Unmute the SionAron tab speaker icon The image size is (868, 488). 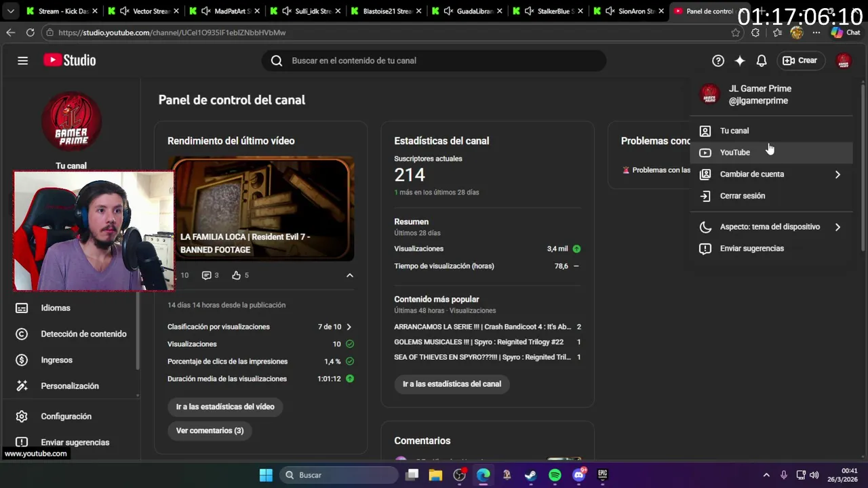click(x=610, y=12)
